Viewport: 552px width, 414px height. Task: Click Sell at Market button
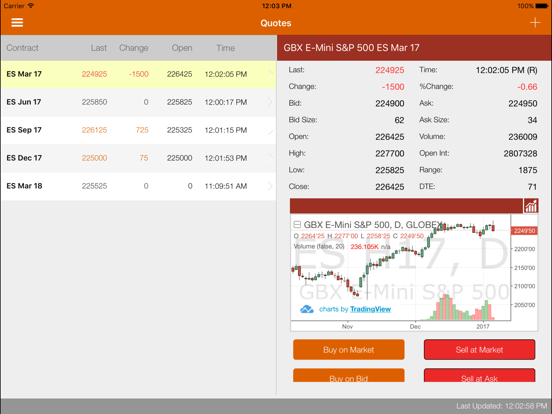(x=479, y=350)
